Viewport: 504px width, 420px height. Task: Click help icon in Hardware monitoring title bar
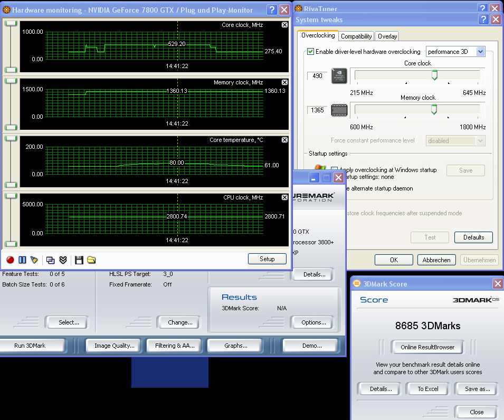pyautogui.click(x=272, y=10)
